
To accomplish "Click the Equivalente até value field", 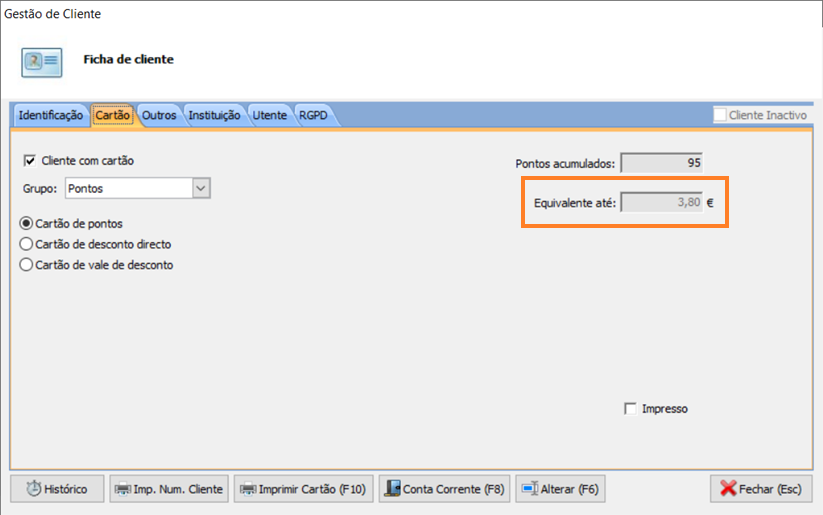I will click(x=662, y=202).
